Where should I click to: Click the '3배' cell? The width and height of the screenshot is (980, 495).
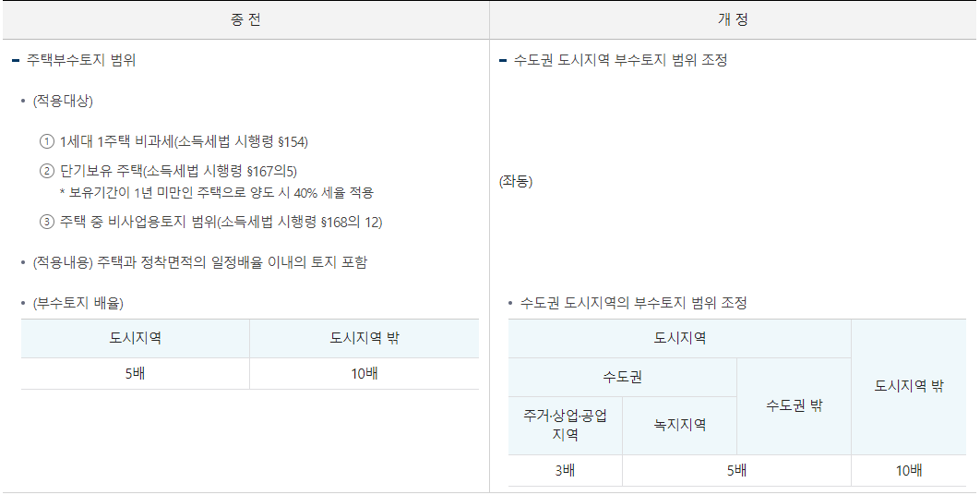pyautogui.click(x=565, y=471)
